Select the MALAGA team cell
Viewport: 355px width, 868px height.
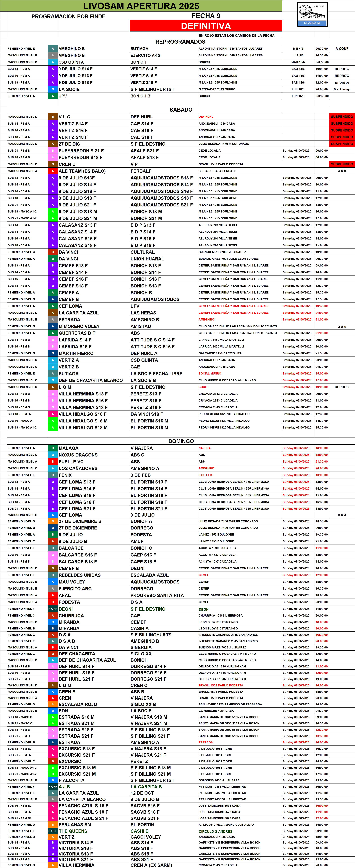[94, 448]
